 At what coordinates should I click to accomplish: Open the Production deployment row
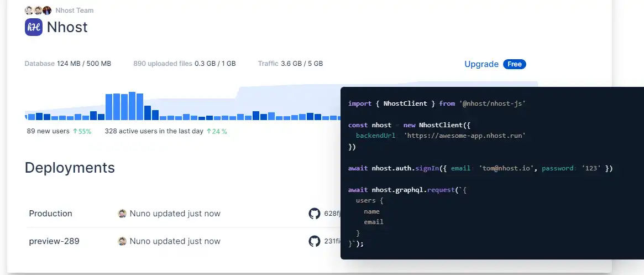pyautogui.click(x=184, y=214)
